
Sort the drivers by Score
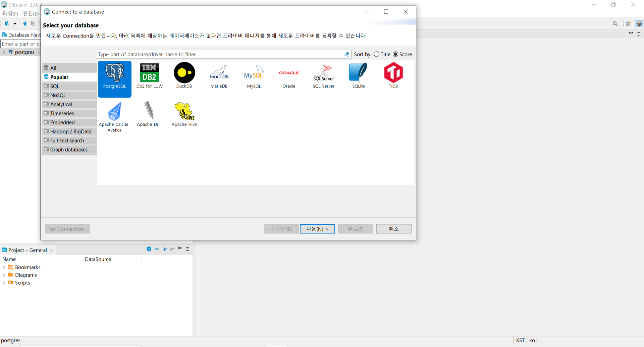click(x=402, y=54)
